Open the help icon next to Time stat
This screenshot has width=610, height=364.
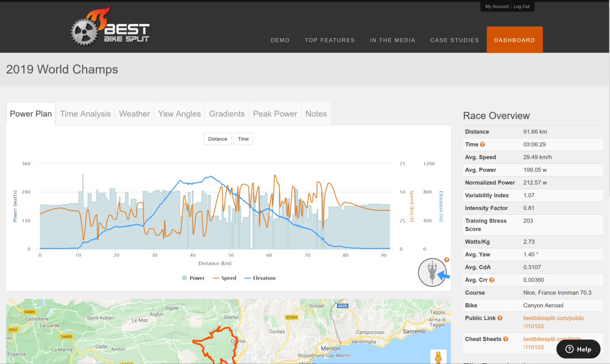482,144
